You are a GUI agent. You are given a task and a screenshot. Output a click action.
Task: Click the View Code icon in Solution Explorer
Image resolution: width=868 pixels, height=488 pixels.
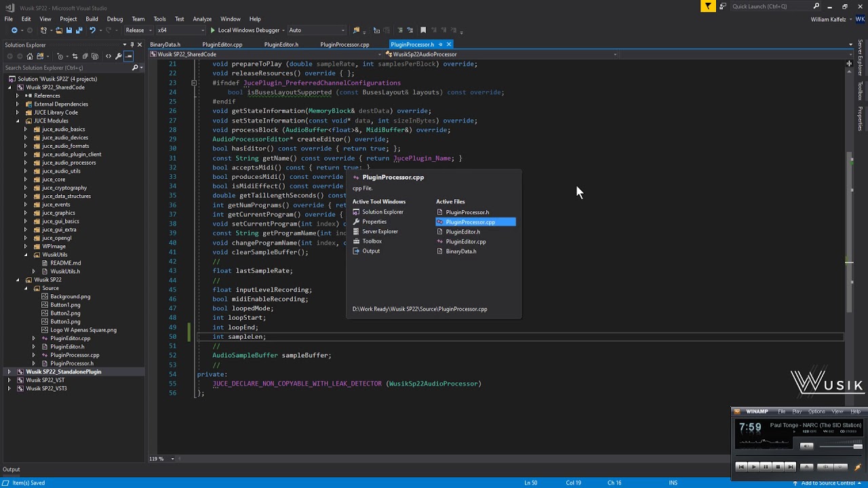click(x=108, y=56)
